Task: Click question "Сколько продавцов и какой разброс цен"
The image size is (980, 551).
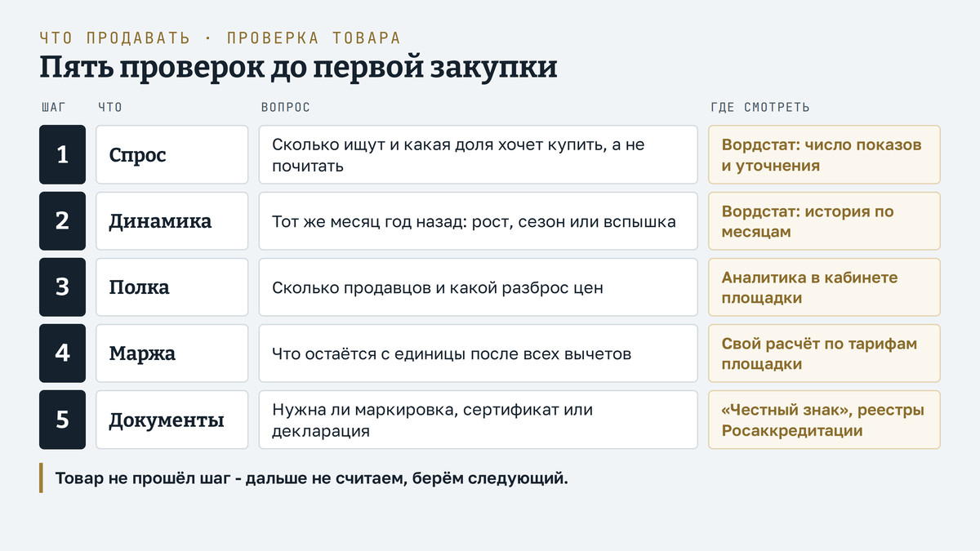Action: 479,287
